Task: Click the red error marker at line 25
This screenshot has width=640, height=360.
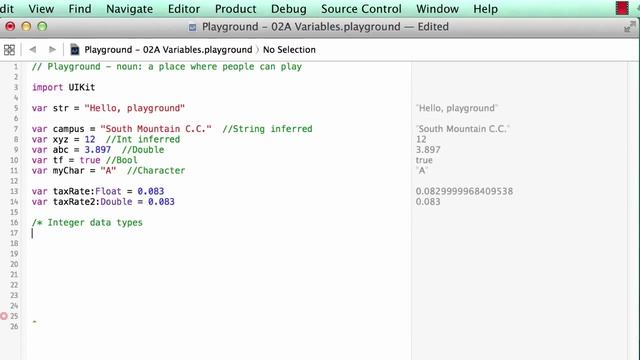Action: 4,316
